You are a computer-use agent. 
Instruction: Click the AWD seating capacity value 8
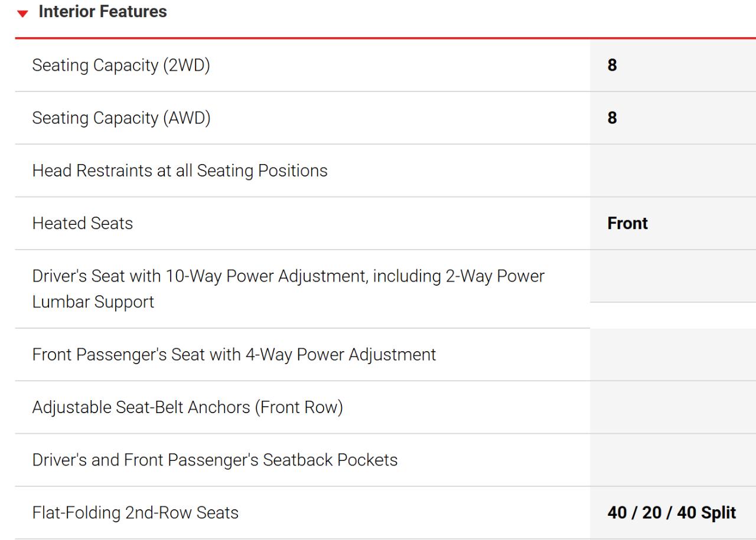tap(612, 118)
